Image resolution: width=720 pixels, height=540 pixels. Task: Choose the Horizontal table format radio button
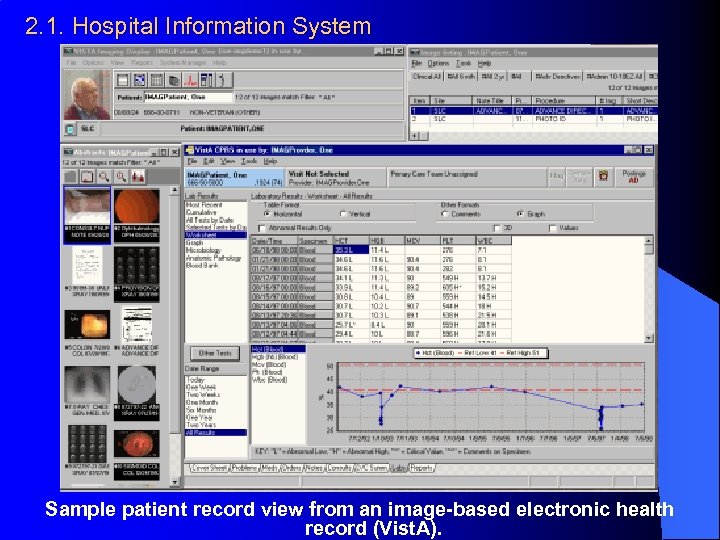pyautogui.click(x=267, y=214)
